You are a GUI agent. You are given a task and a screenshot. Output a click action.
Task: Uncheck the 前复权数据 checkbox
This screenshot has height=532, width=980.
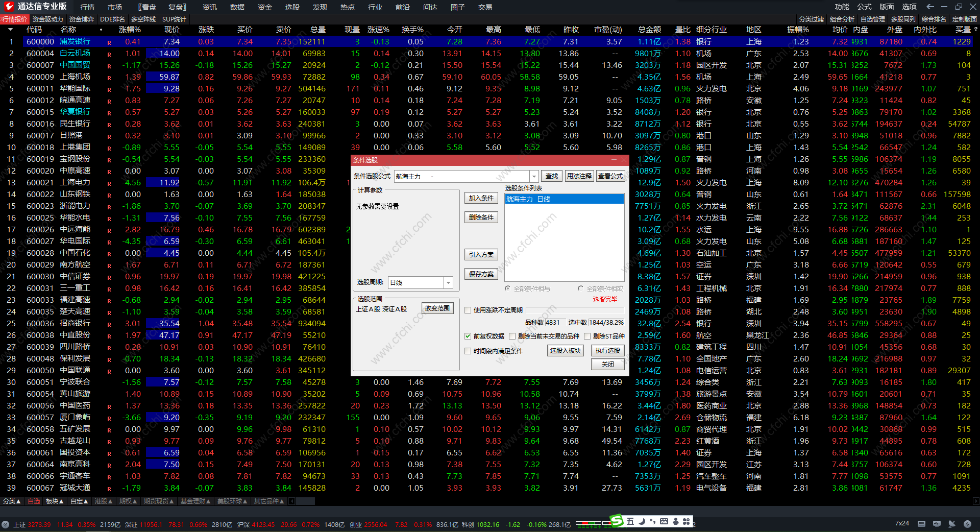click(x=468, y=336)
